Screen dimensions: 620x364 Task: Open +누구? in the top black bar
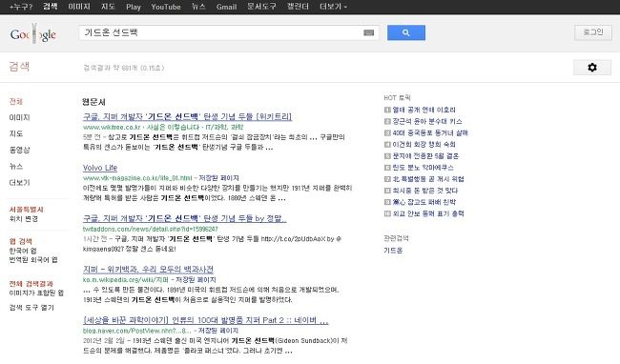pos(21,7)
